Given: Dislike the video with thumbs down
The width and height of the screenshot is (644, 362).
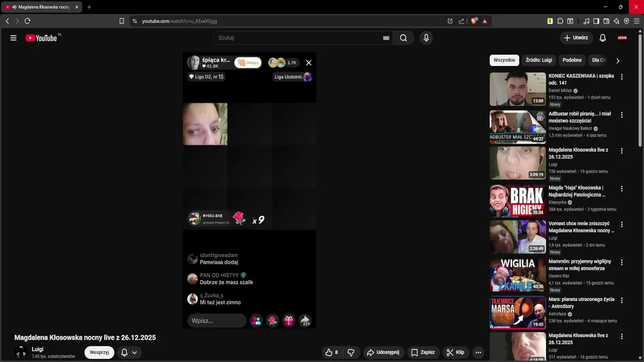Looking at the screenshot, I should point(351,352).
